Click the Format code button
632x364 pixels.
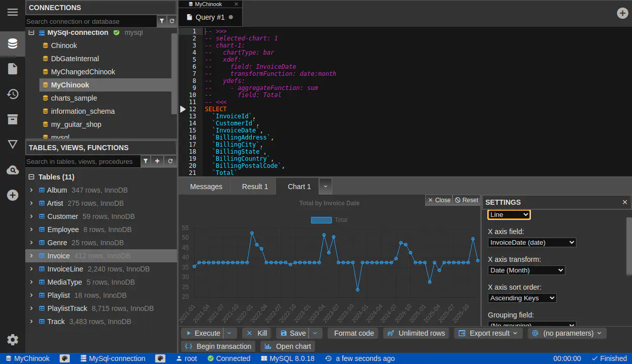[x=353, y=333]
